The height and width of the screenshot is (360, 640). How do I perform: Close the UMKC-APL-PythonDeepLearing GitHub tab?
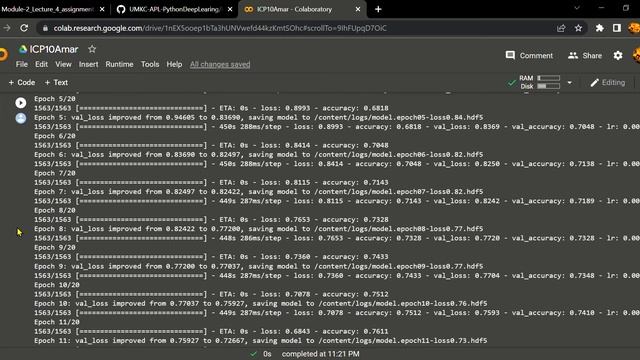230,9
